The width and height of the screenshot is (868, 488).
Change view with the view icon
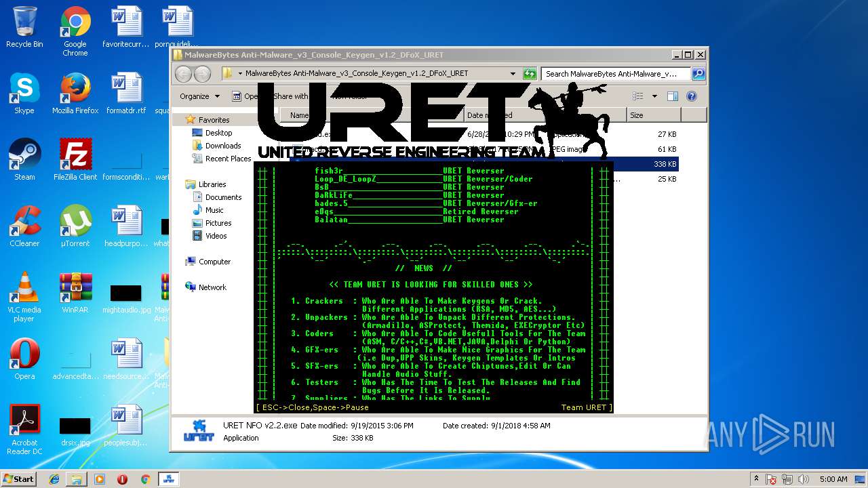638,96
